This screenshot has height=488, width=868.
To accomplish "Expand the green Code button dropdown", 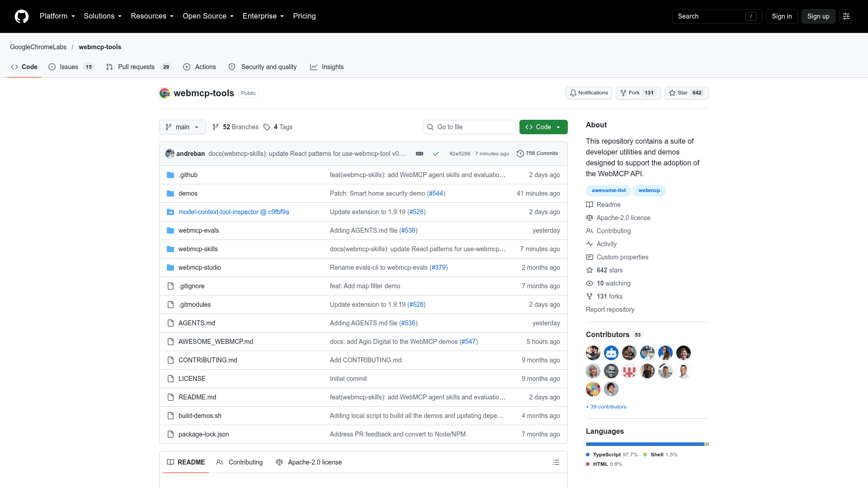I will pos(543,127).
